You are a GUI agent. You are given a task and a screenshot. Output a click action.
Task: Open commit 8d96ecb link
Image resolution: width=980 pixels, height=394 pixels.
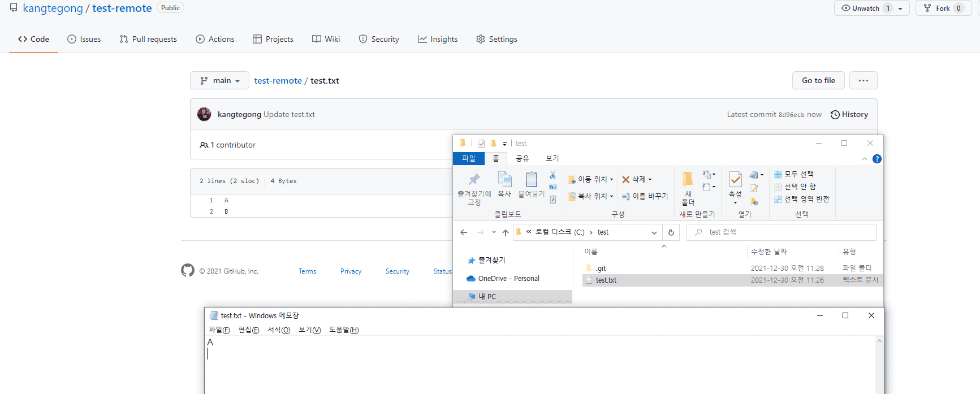pos(792,115)
